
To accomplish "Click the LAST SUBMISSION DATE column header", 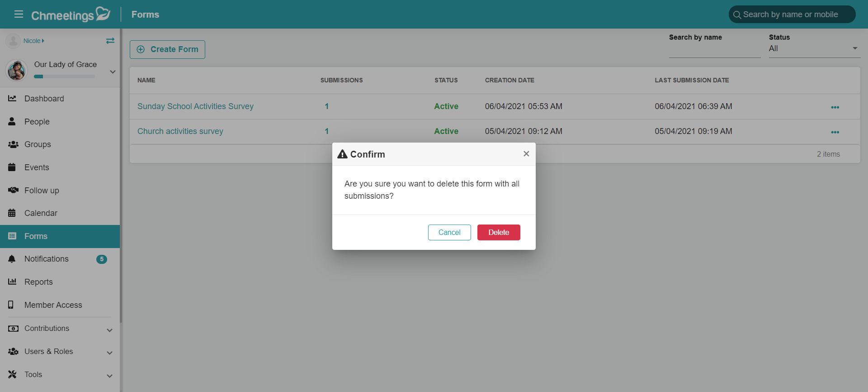I will pyautogui.click(x=692, y=80).
